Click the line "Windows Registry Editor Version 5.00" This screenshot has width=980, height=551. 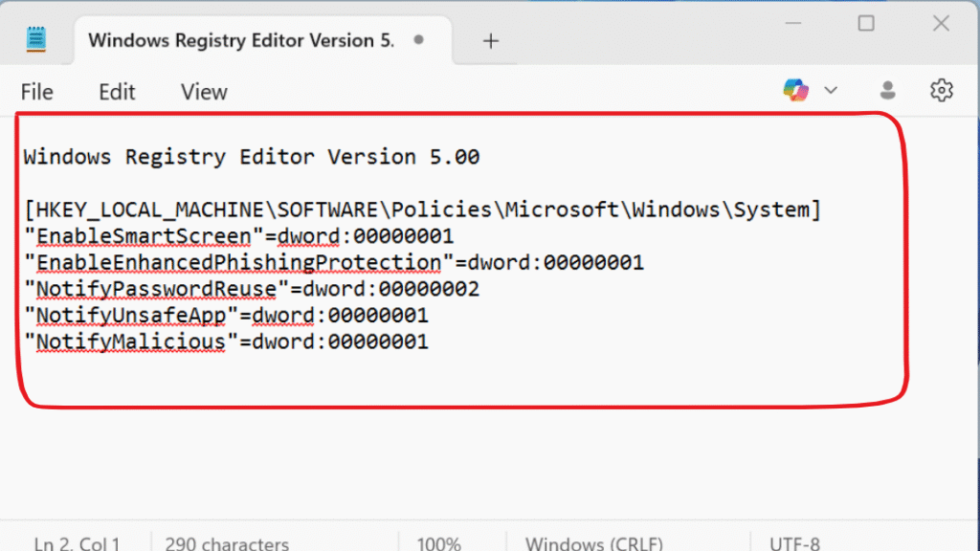tap(252, 157)
